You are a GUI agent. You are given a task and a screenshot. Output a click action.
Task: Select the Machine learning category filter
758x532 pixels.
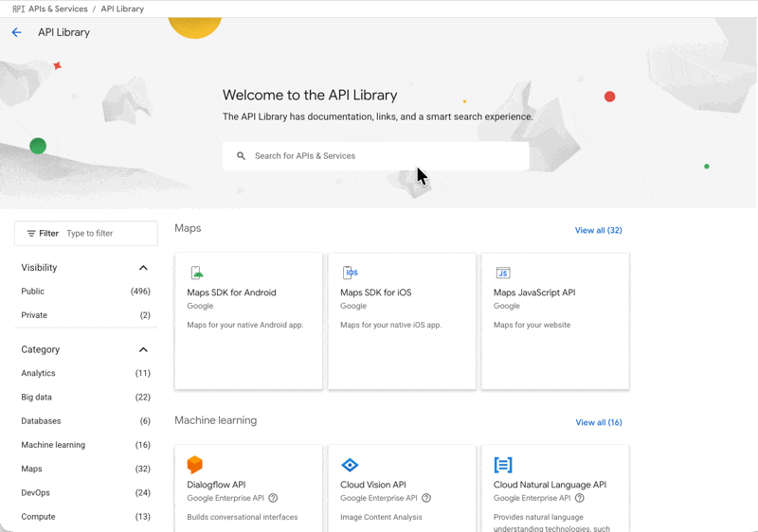coord(53,445)
